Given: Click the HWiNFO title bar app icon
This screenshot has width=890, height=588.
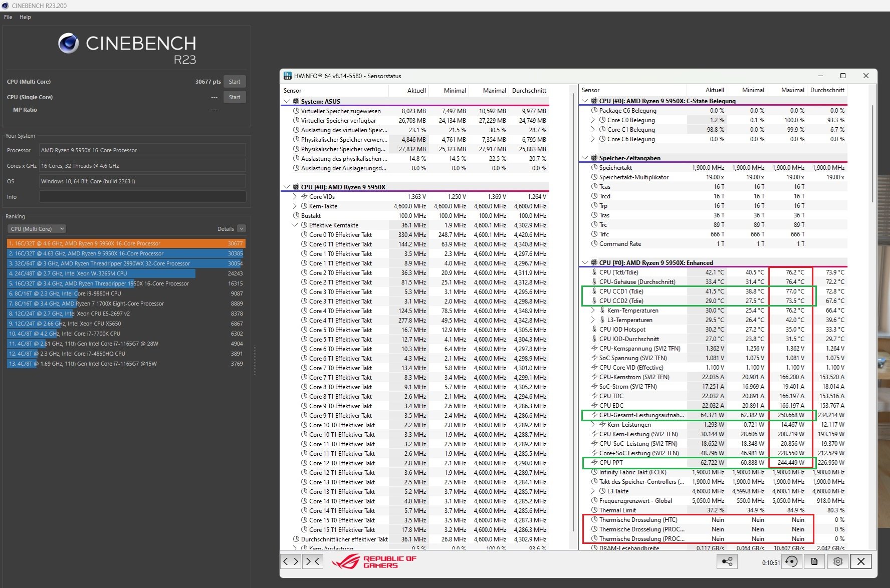Looking at the screenshot, I should [288, 76].
